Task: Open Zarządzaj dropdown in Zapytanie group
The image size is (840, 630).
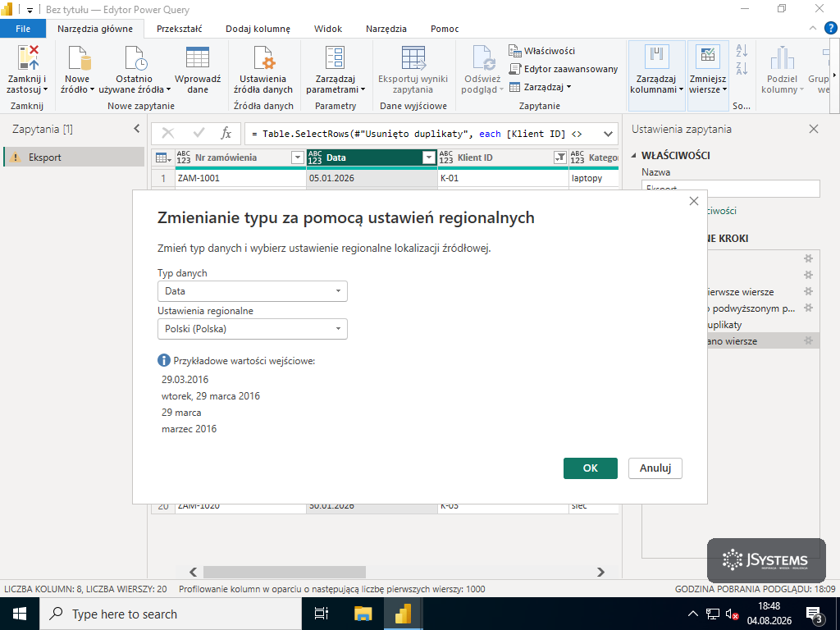Action: tap(540, 87)
